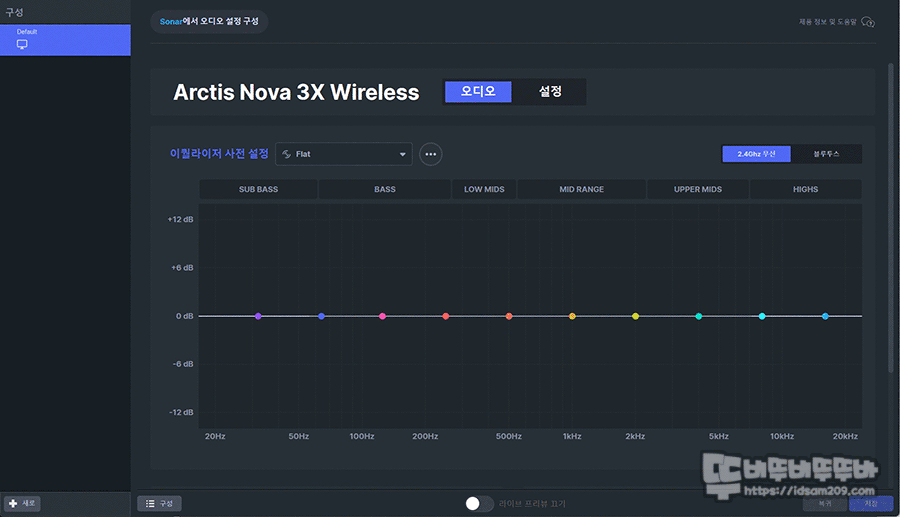Click the 새로 button in the sidebar
Image resolution: width=900 pixels, height=517 pixels.
(x=22, y=503)
